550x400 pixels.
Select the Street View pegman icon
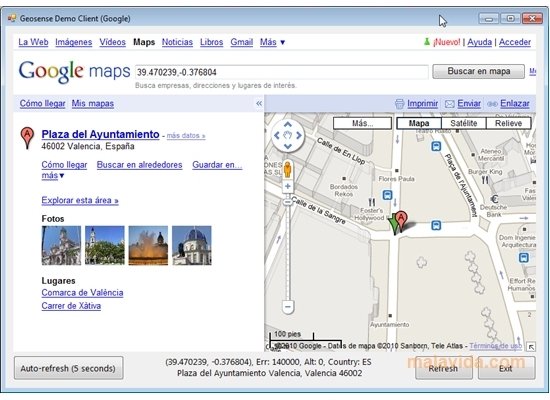288,169
